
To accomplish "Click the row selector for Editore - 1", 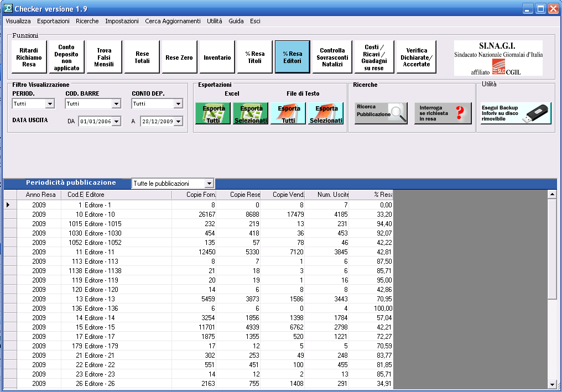I will click(x=11, y=205).
